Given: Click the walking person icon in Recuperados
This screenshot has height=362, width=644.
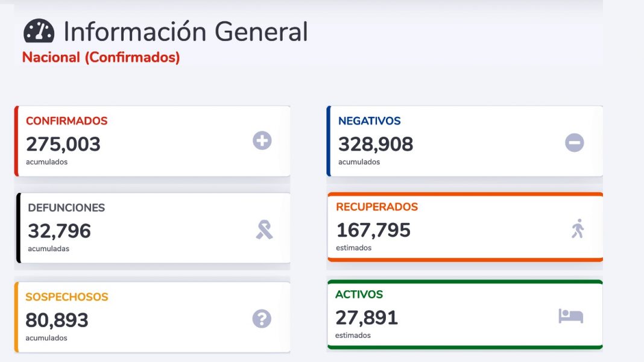Looking at the screenshot, I should [x=578, y=229].
